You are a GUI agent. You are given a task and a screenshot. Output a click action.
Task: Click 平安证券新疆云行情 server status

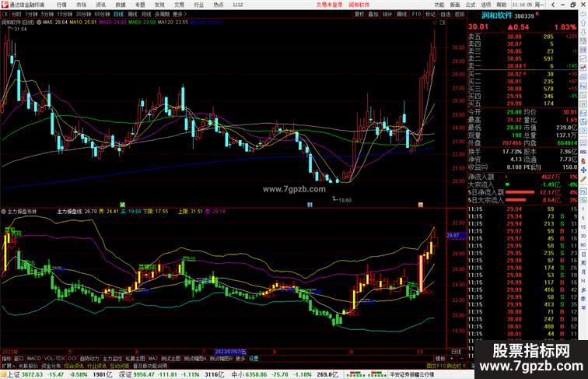411,374
